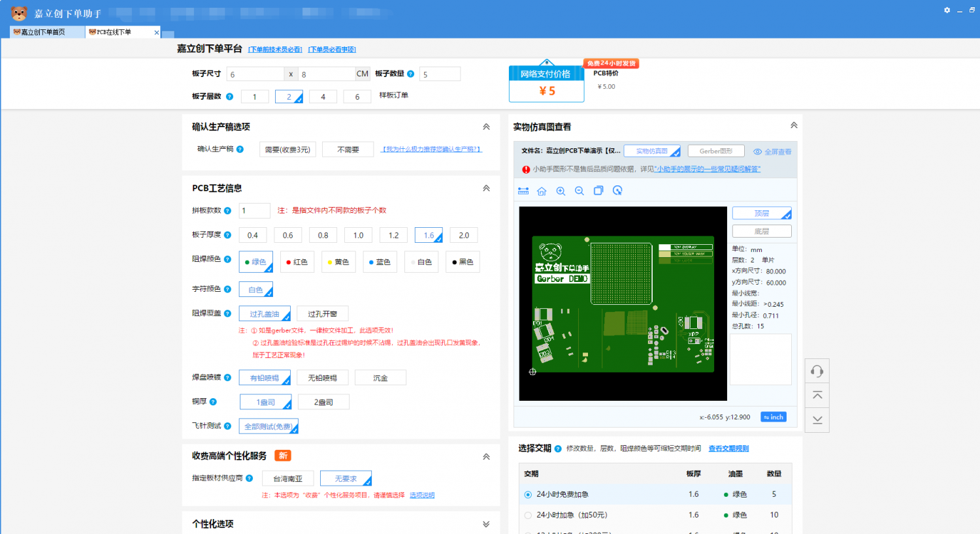Open 查看交期规则 link
The image size is (980, 534).
tap(728, 448)
